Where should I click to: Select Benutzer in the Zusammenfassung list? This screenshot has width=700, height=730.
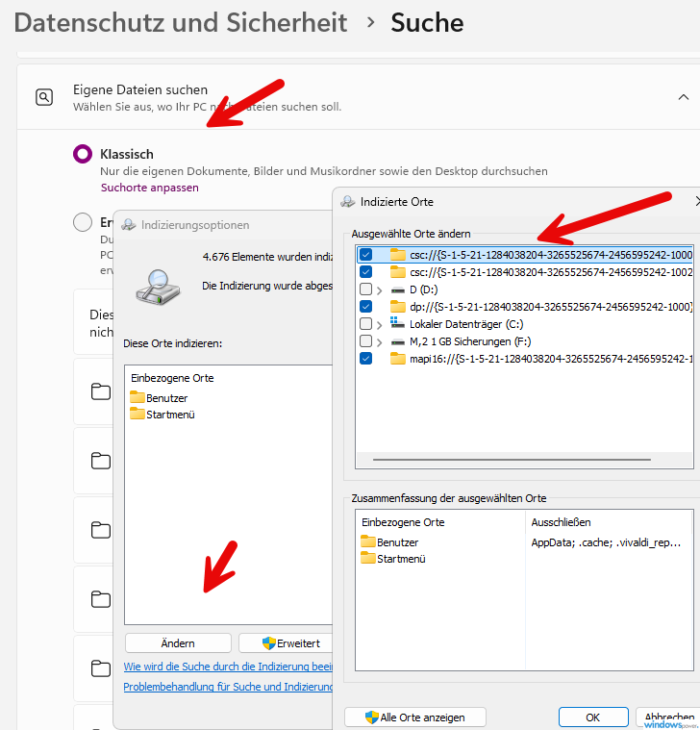click(x=397, y=542)
